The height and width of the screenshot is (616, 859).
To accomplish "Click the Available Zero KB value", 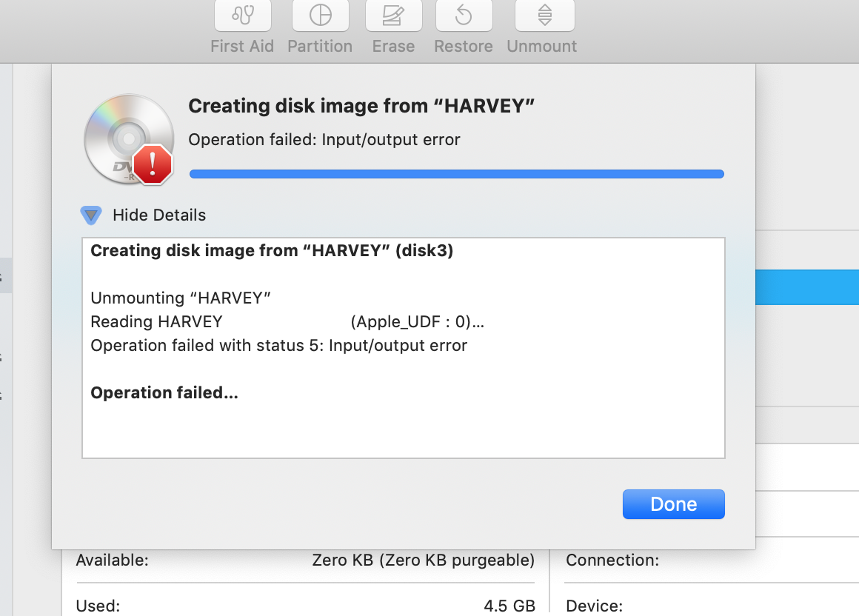I will point(423,560).
